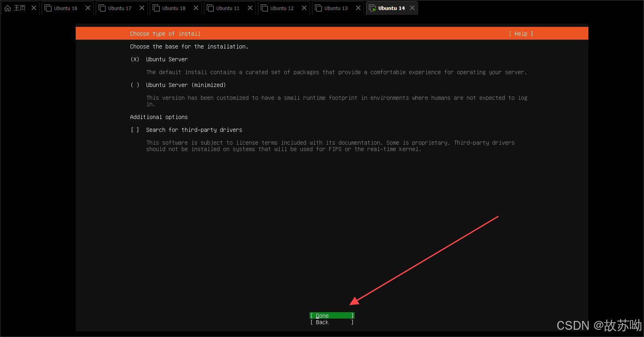Viewport: 644px width, 337px height.
Task: Click 'Choose the base for the installation.' text
Action: [x=189, y=46]
